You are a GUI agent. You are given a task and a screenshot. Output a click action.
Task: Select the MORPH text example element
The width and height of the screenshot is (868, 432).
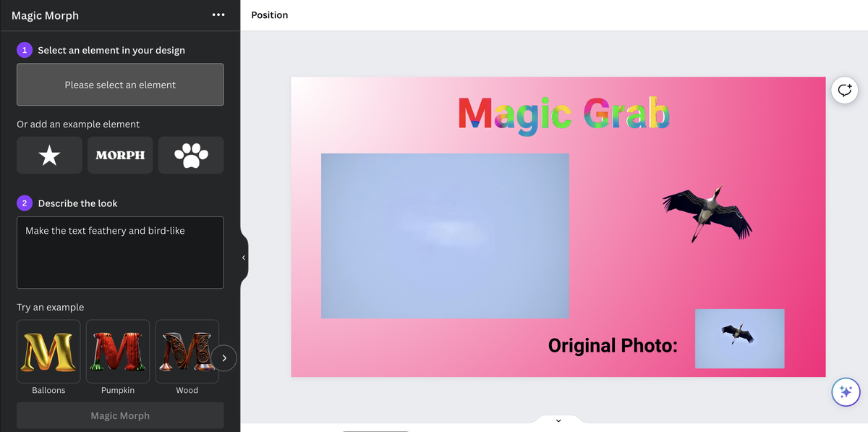pos(120,155)
